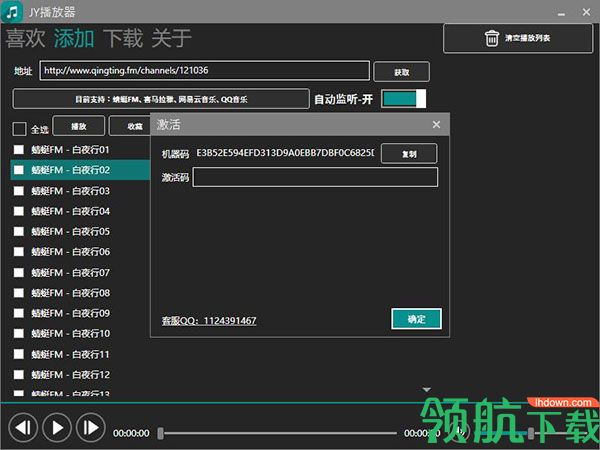Click the JY player music note logo
The width and height of the screenshot is (600, 450).
tap(12, 12)
